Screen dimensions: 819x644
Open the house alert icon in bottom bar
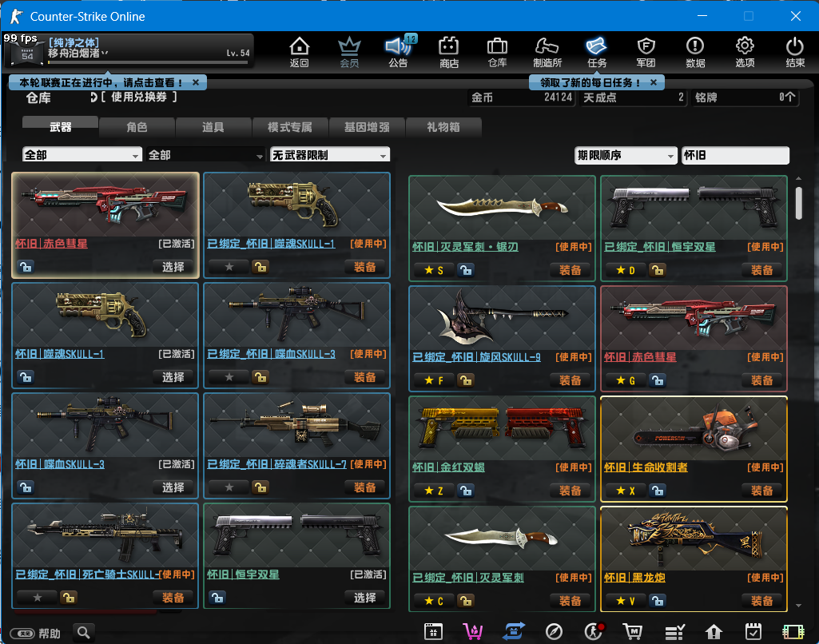point(714,632)
